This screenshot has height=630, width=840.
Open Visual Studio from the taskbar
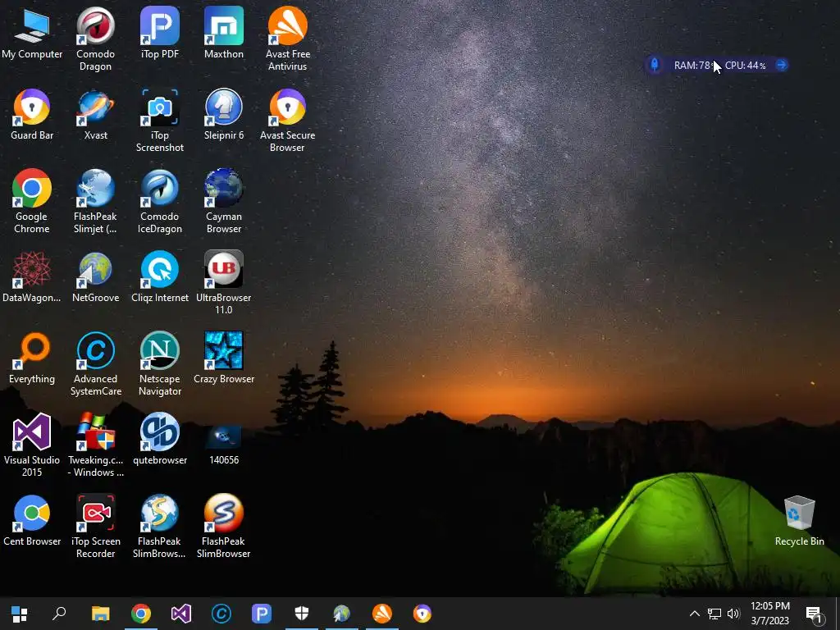[181, 614]
